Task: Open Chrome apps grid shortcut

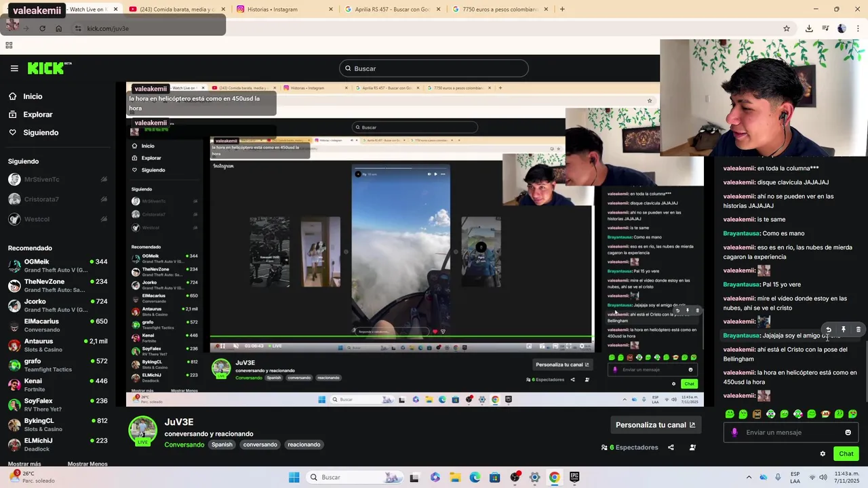Action: coord(9,45)
